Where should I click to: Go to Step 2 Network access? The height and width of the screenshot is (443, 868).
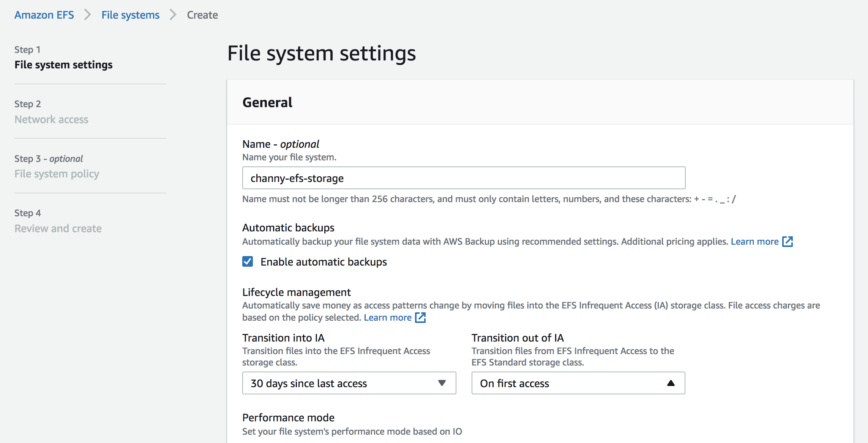click(x=51, y=119)
